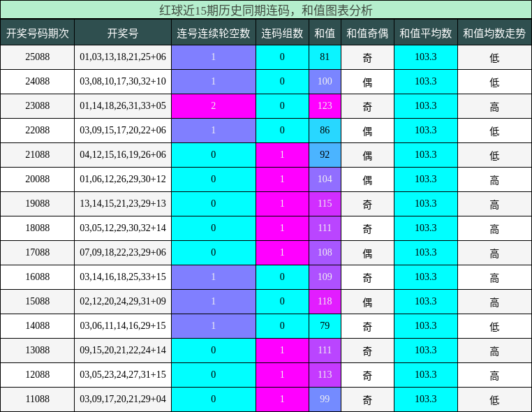Click sum value 123 cell

[325, 106]
